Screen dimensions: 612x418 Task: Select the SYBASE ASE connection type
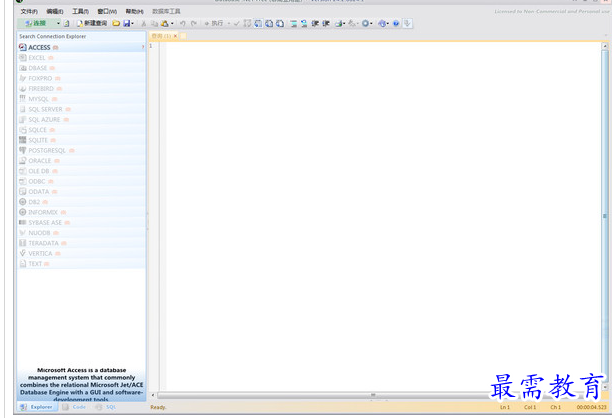(x=81, y=222)
